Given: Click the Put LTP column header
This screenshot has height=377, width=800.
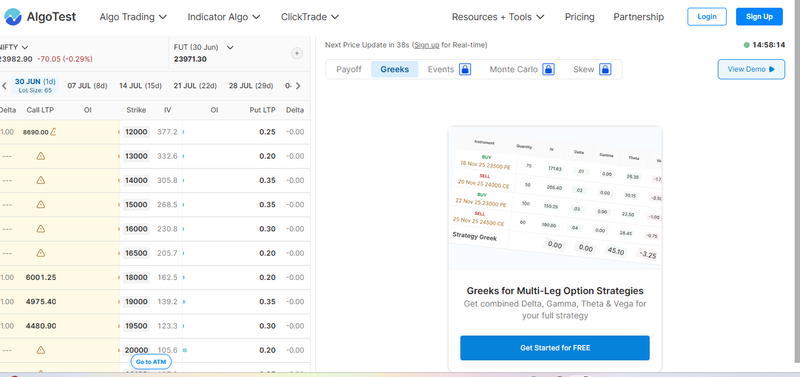Looking at the screenshot, I should 262,110.
